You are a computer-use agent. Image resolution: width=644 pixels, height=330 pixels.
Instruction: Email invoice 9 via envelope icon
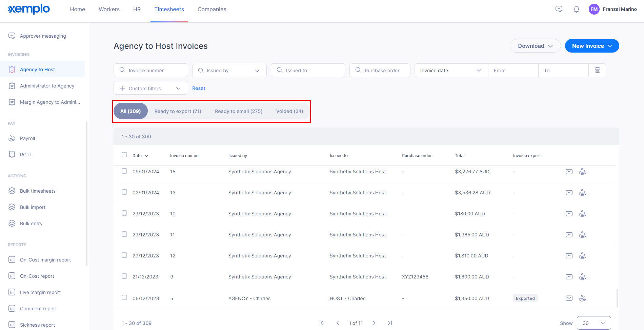click(x=569, y=277)
